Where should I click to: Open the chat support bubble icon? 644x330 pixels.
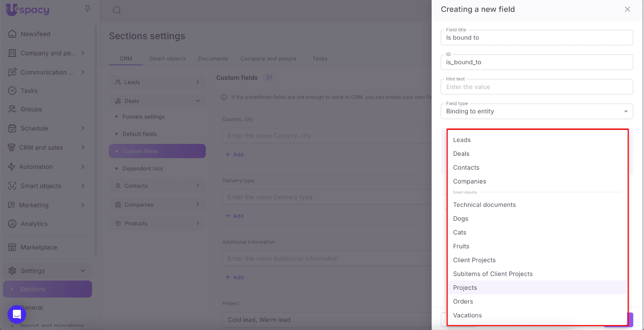(17, 314)
